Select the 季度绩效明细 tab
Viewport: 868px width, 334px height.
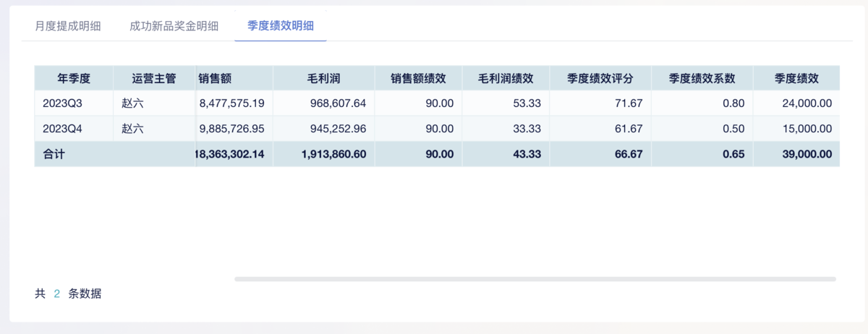(281, 26)
